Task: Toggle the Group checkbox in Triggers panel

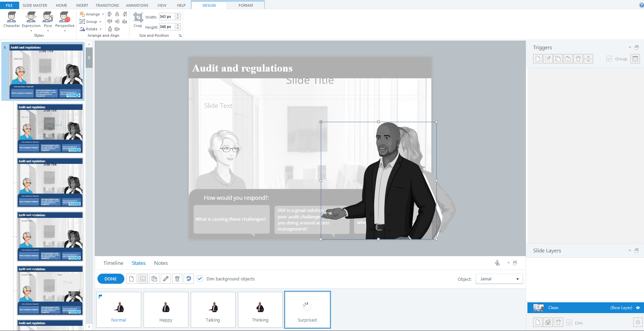Action: tap(609, 59)
